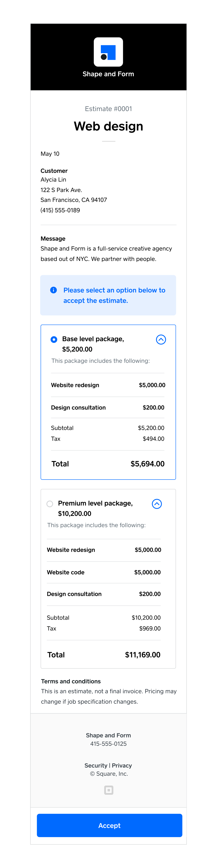This screenshot has height=868, width=217.
Task: Select the Premium level package radio button
Action: (x=49, y=504)
